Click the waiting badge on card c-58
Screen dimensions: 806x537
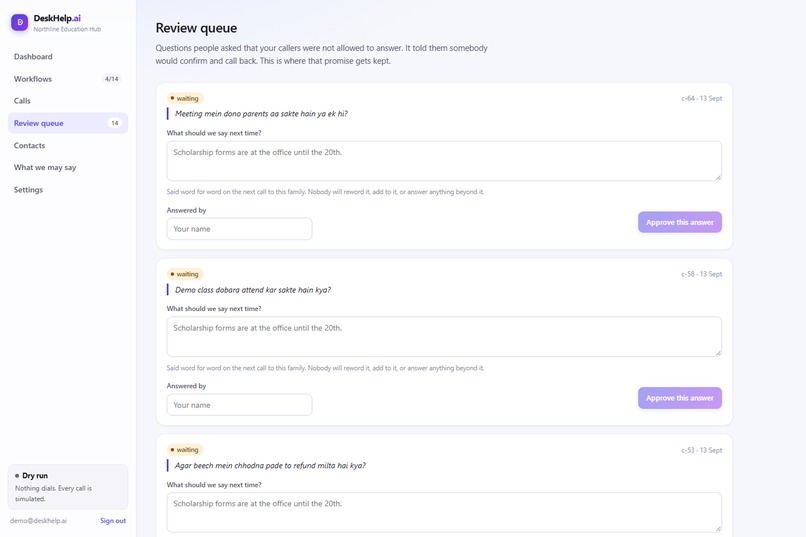185,274
